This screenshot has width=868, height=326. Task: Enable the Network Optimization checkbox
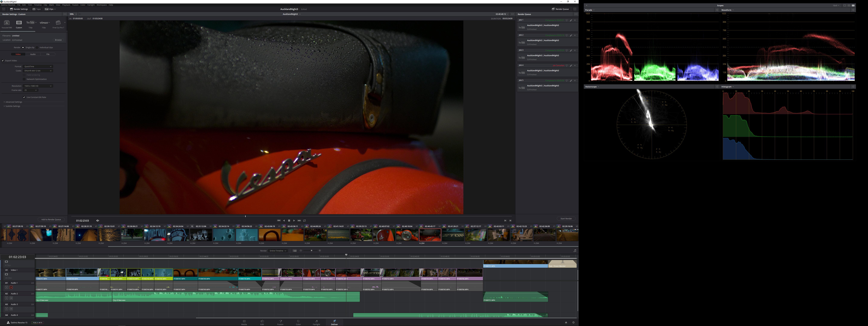[24, 79]
